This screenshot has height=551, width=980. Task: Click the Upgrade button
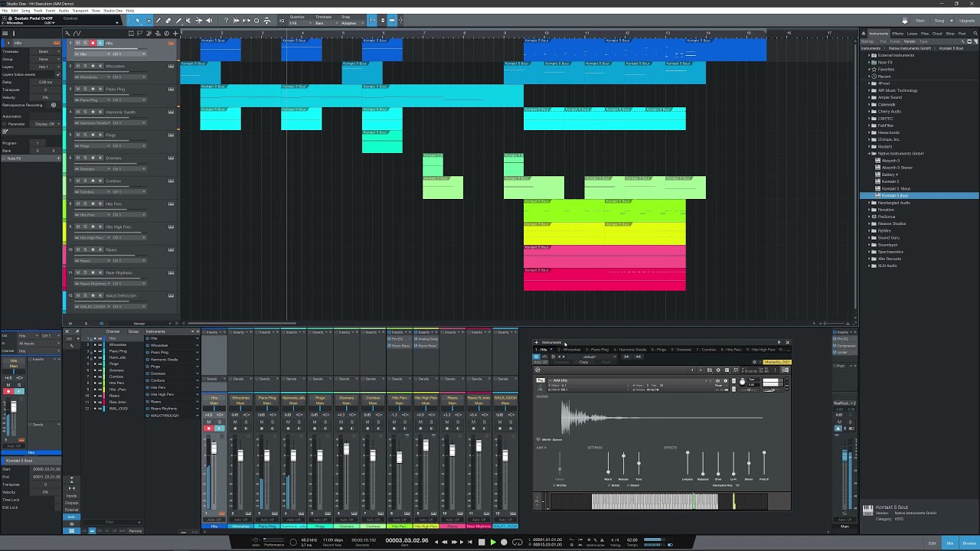coord(967,21)
